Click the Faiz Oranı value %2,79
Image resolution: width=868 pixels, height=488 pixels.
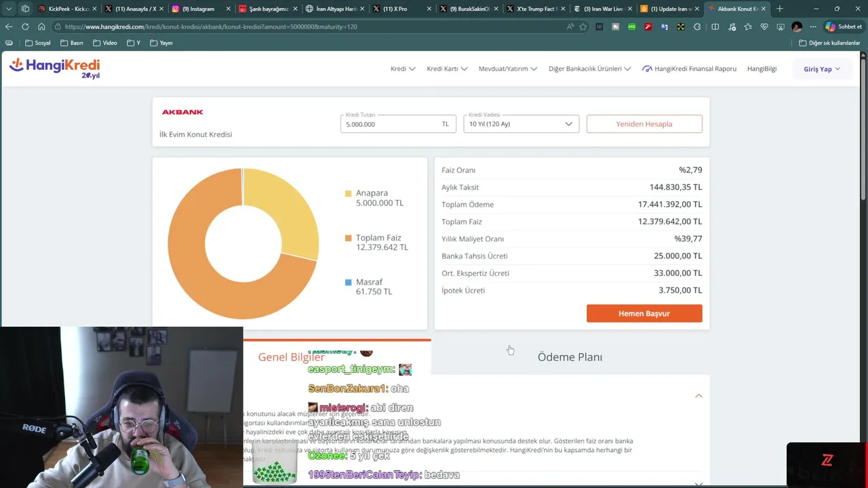(690, 170)
